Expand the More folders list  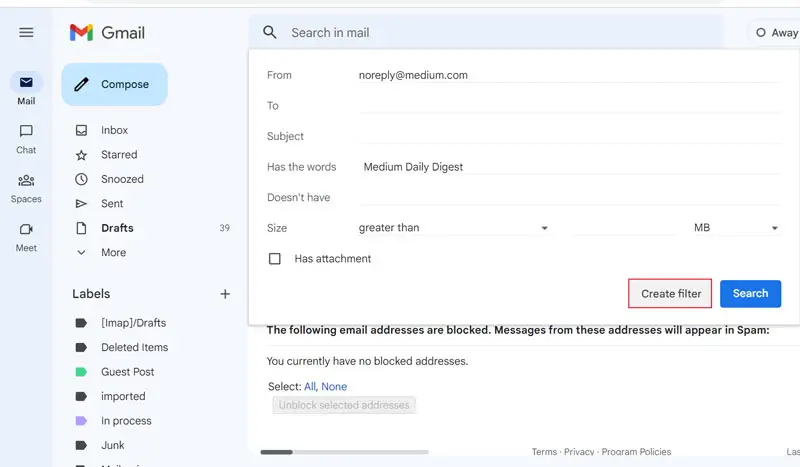tap(113, 253)
